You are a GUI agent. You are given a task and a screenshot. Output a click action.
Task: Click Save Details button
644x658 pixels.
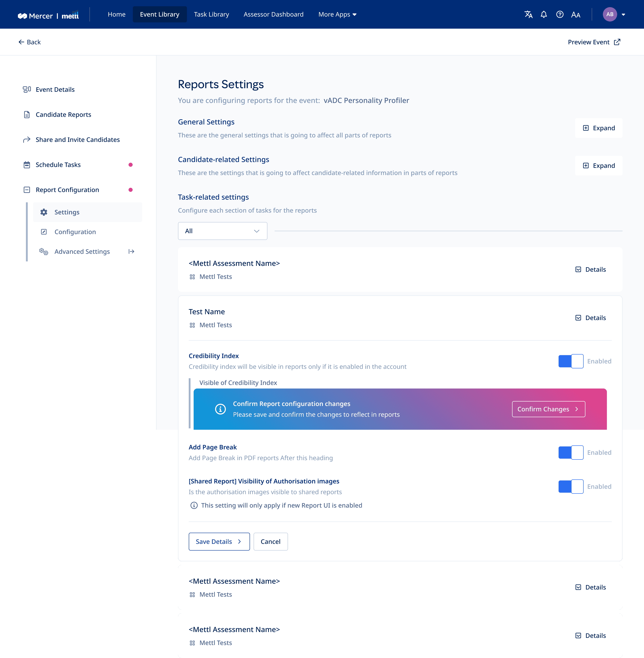click(219, 542)
